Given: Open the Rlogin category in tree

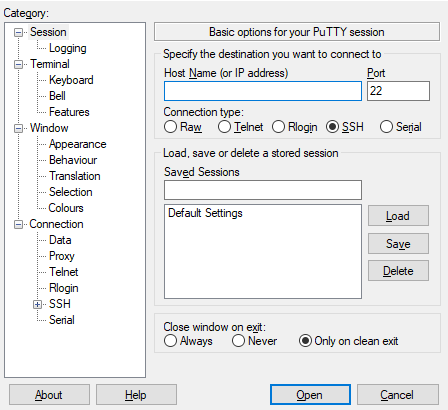Looking at the screenshot, I should click(x=63, y=288).
